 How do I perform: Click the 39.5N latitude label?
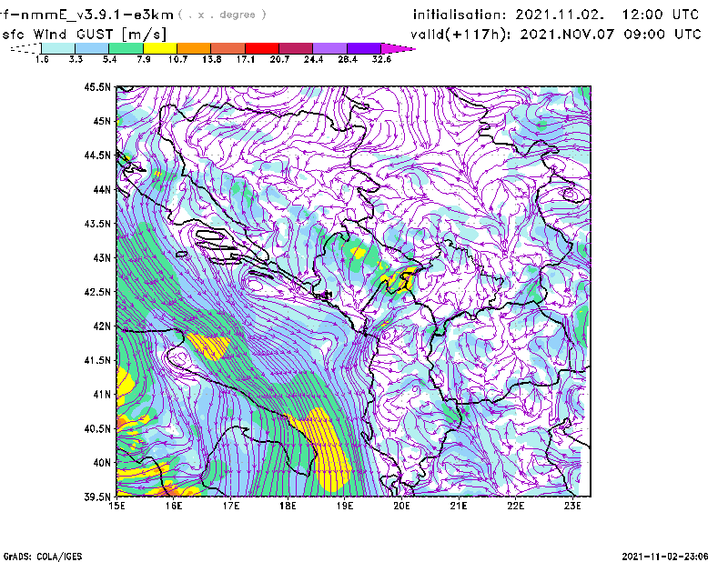pos(97,497)
